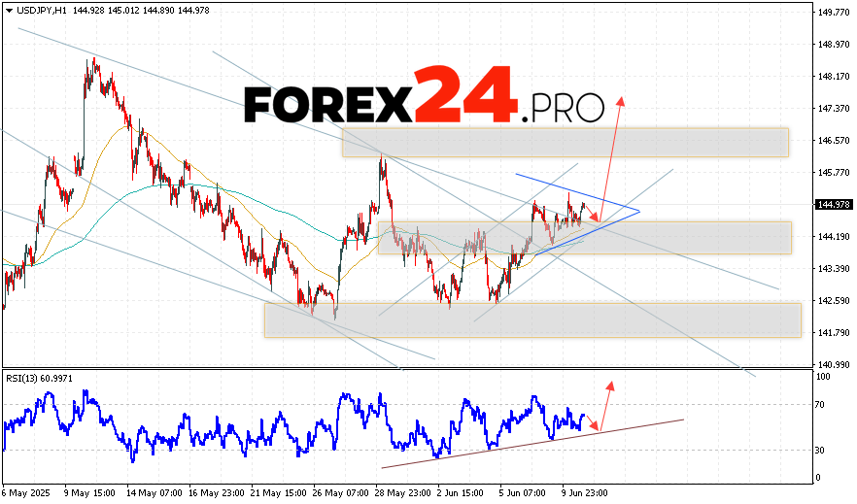The width and height of the screenshot is (857, 504).
Task: Click the RSI(13) indicator label
Action: click(27, 377)
